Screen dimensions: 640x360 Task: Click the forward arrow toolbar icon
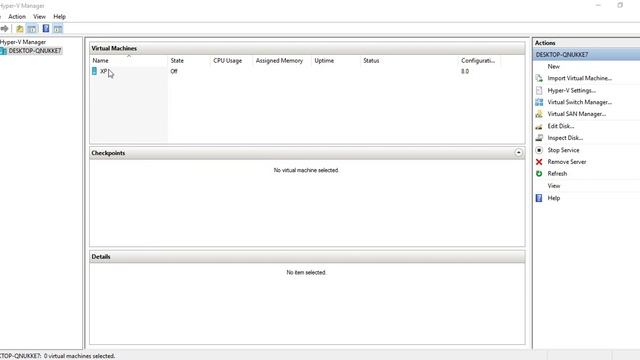tap(4, 29)
